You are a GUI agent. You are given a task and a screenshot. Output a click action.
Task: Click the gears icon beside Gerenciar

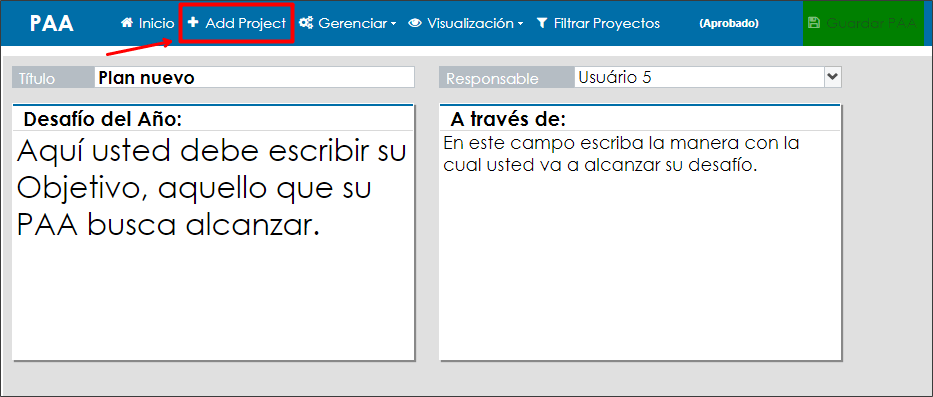click(x=306, y=23)
